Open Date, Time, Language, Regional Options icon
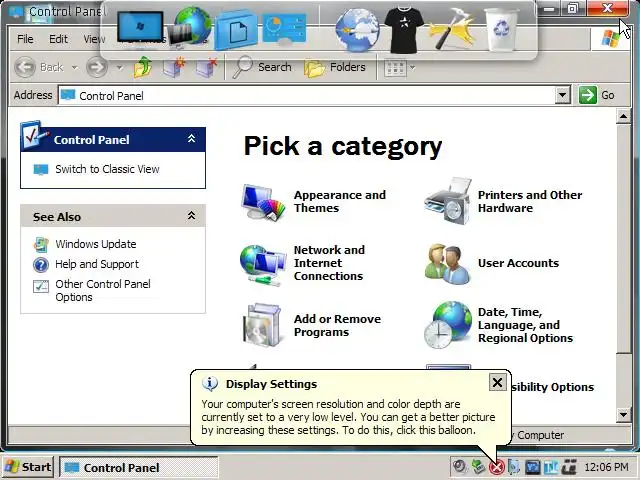The height and width of the screenshot is (480, 640). point(448,325)
